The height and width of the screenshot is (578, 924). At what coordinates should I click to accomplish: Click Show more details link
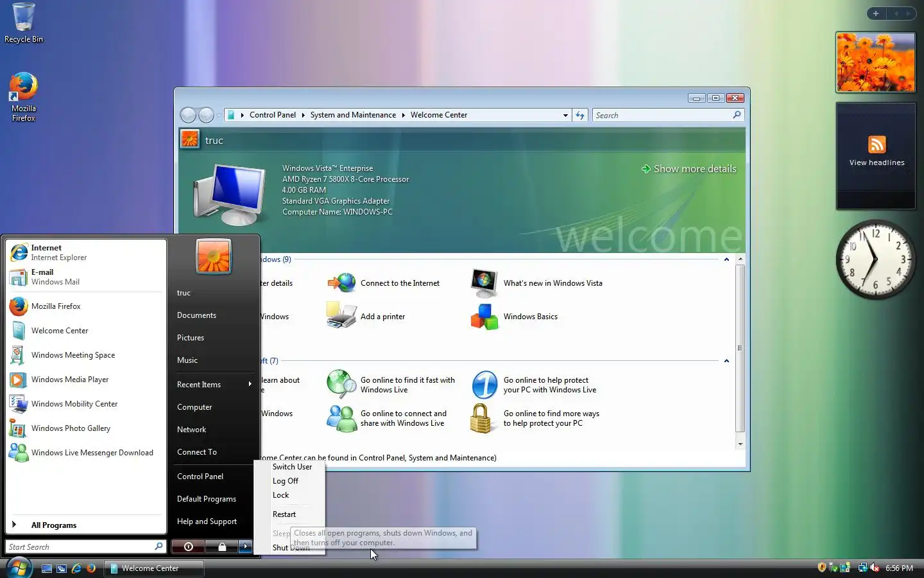[x=689, y=169]
